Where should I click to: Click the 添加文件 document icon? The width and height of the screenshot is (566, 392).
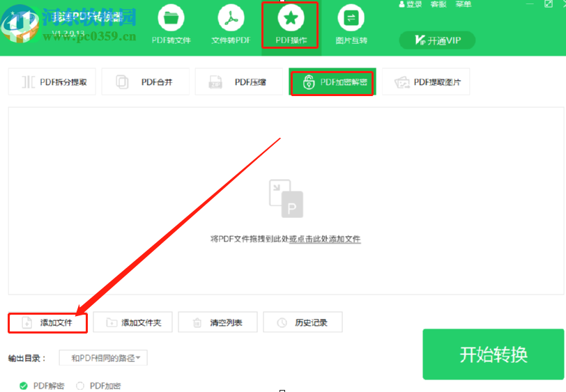coord(27,322)
